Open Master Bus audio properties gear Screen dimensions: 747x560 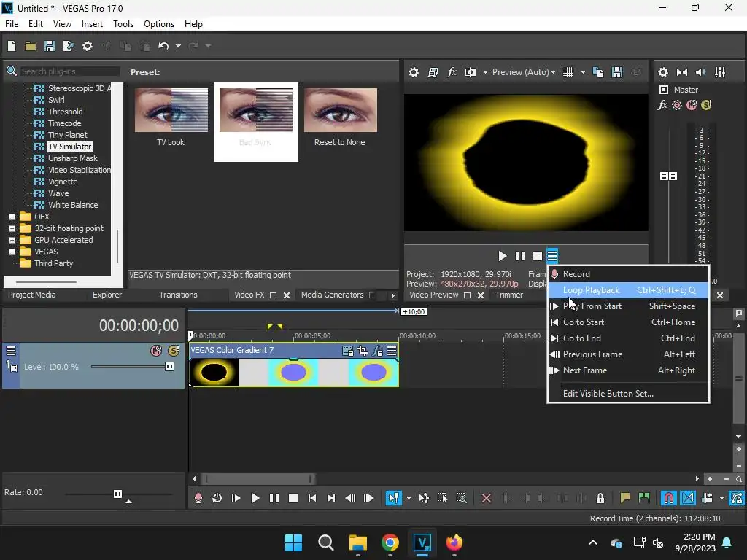click(662, 72)
